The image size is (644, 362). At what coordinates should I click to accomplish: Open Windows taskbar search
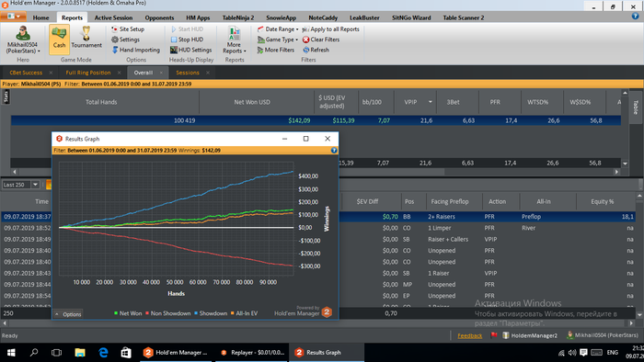(34, 353)
